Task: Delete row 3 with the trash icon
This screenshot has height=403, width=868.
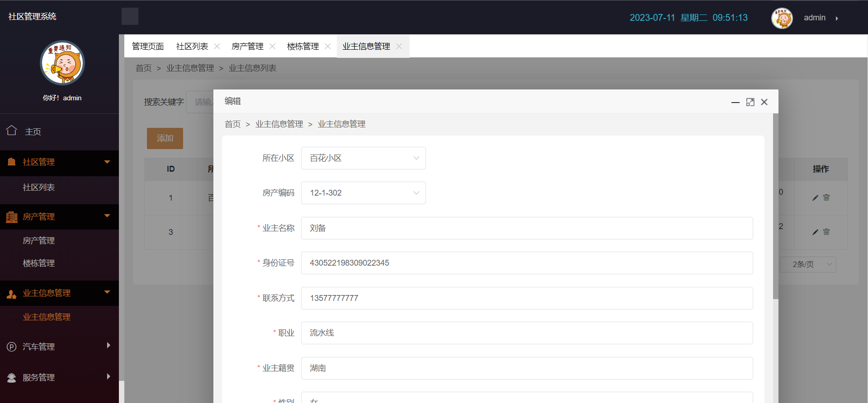Action: tap(826, 232)
